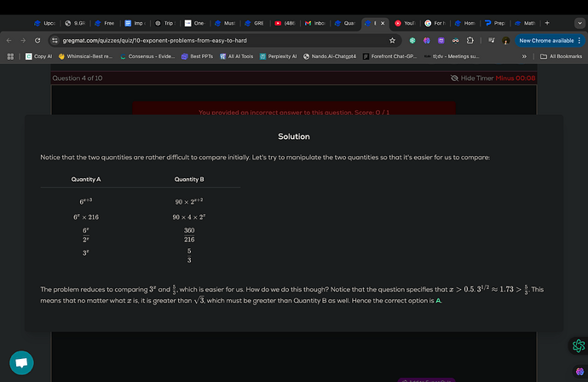Click the site information icon in address bar

pos(55,41)
